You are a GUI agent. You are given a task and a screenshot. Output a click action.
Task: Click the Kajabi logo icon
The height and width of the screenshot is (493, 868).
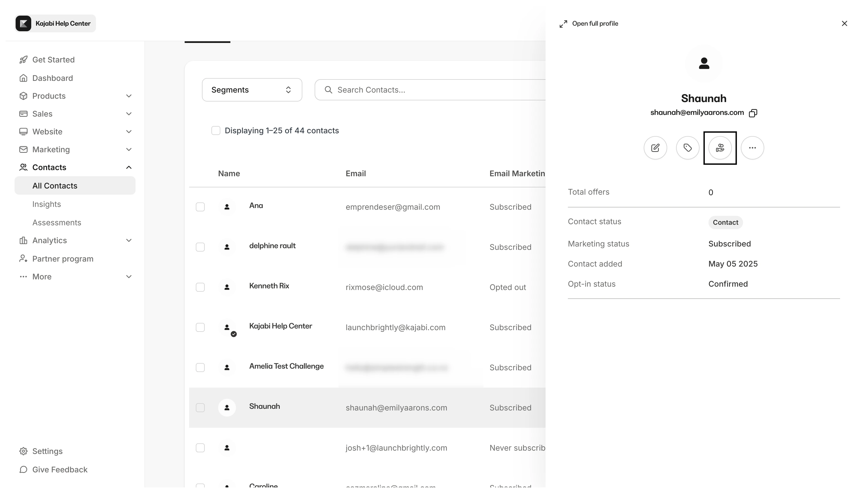coord(23,23)
